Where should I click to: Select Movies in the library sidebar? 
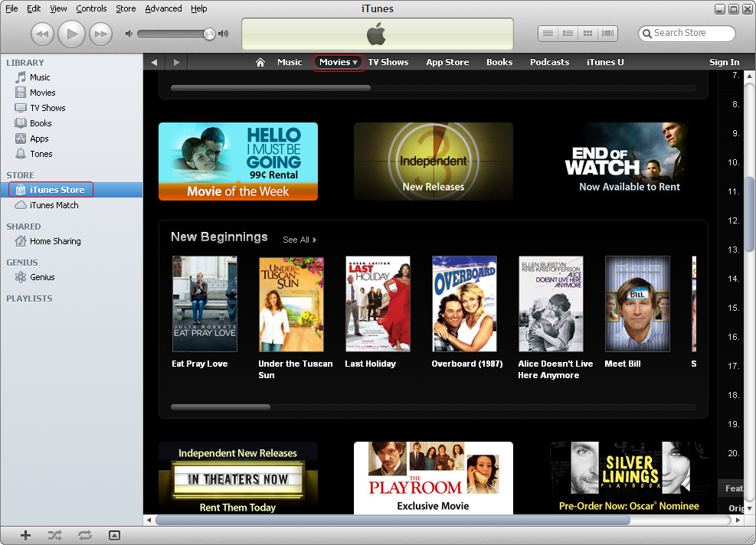click(71, 93)
